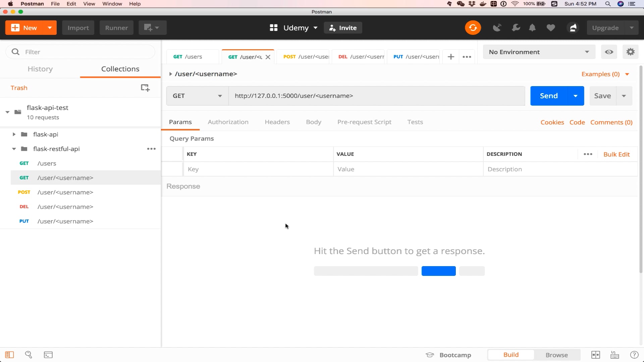Open the No Environment dropdown
644x362 pixels.
pos(539,52)
